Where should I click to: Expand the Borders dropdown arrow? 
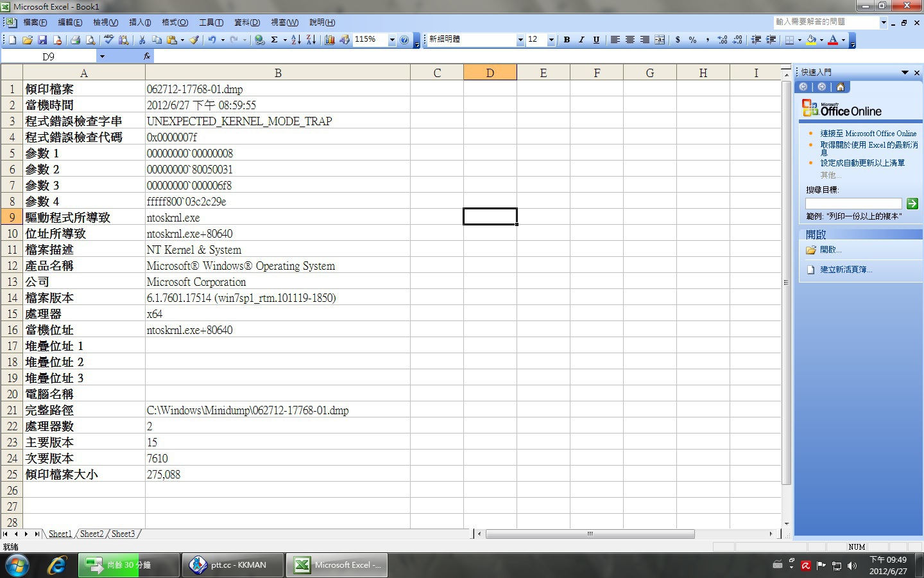tap(800, 40)
